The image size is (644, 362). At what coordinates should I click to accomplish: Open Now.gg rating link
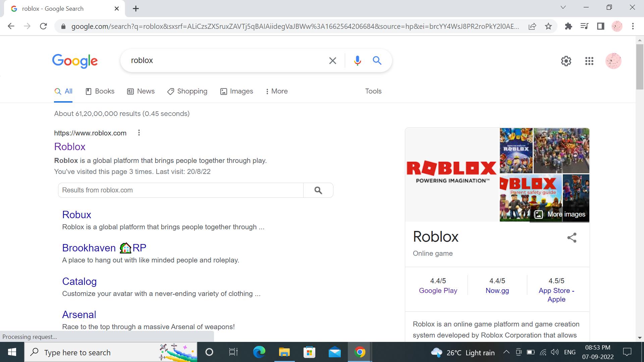(497, 291)
